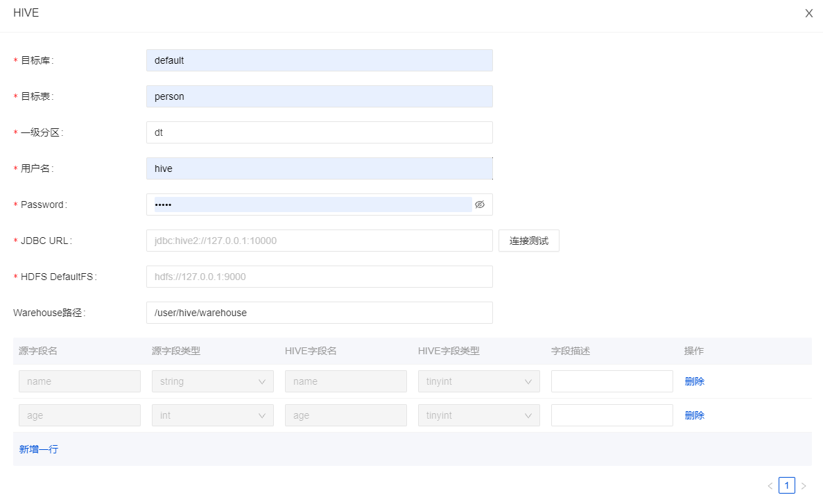Delete the name field row
The width and height of the screenshot is (823, 504).
click(x=694, y=381)
